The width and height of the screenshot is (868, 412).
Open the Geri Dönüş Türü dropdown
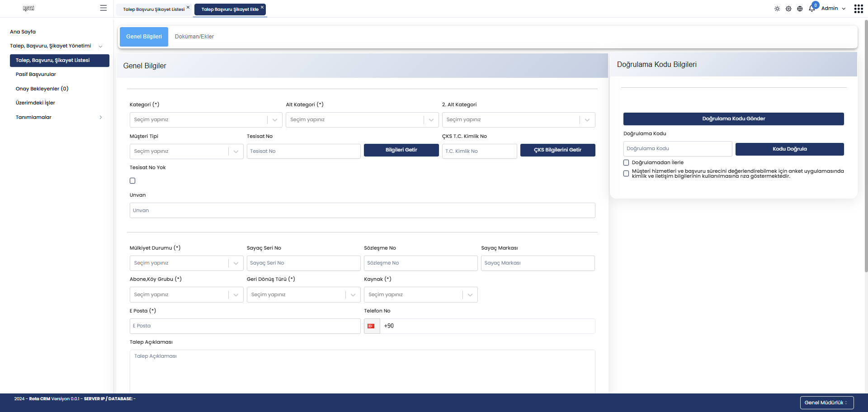(303, 295)
